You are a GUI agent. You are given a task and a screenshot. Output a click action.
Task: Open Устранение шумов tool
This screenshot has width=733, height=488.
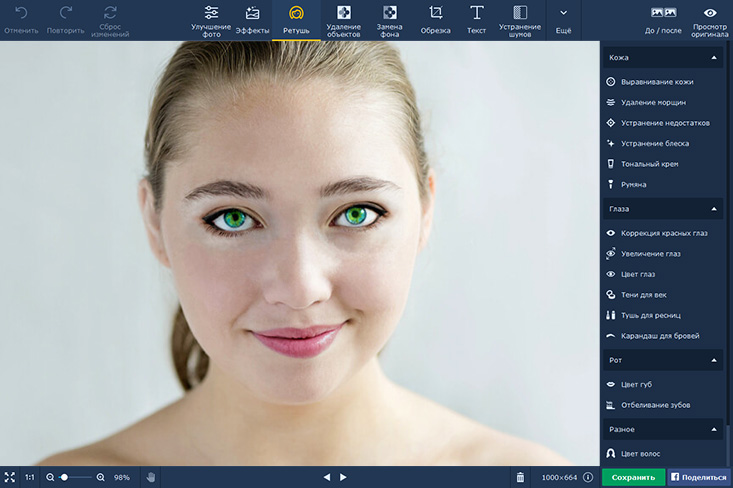click(x=519, y=20)
